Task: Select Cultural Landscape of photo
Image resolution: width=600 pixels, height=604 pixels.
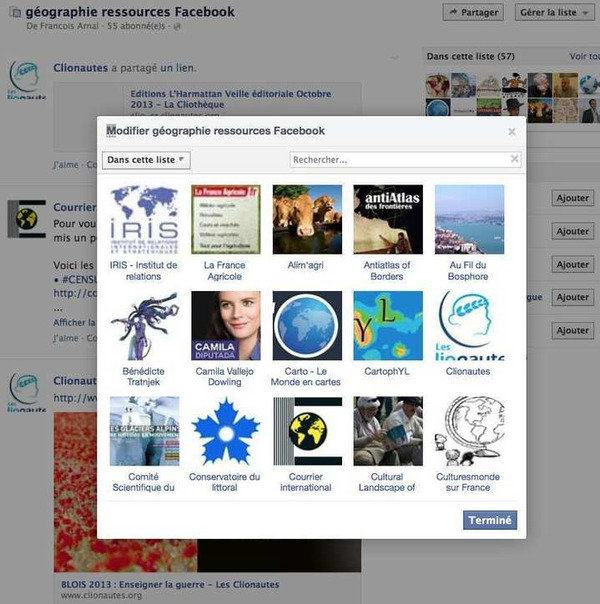Action: pyautogui.click(x=388, y=431)
